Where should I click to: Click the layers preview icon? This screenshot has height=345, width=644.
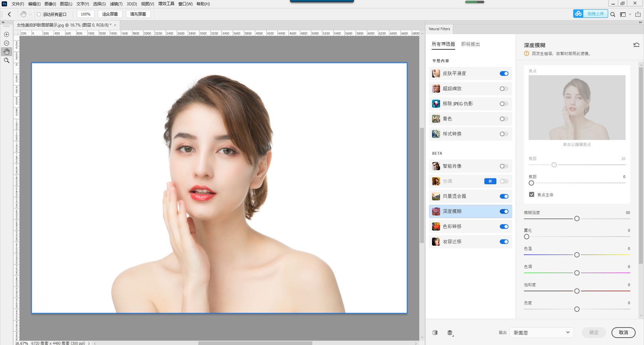pyautogui.click(x=450, y=333)
